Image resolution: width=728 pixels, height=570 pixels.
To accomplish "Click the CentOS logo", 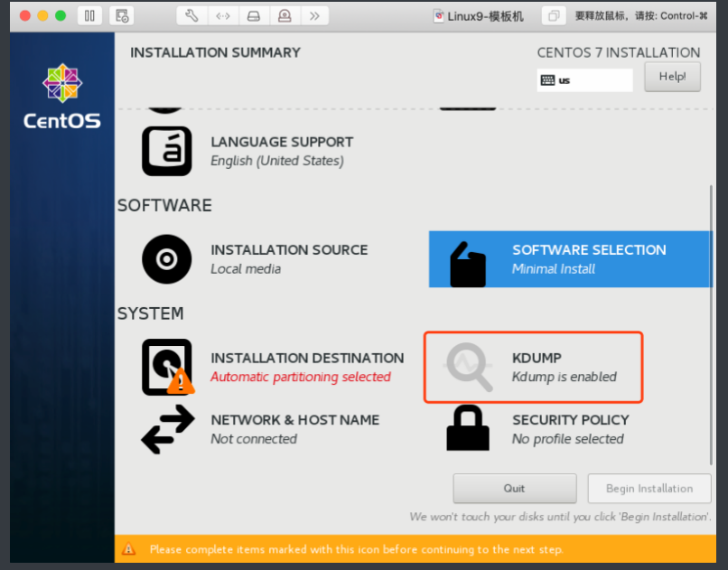I will pyautogui.click(x=61, y=96).
